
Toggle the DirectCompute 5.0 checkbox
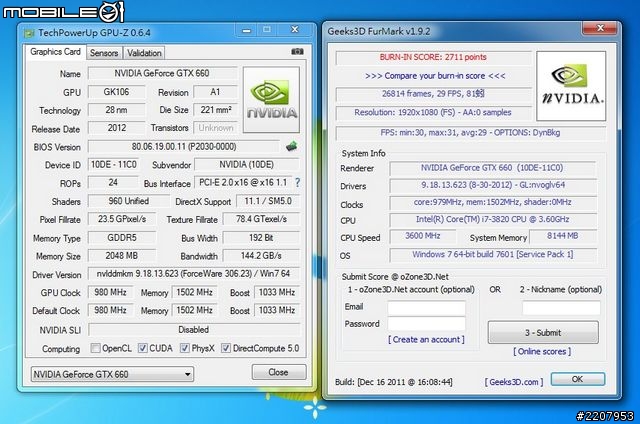click(226, 348)
